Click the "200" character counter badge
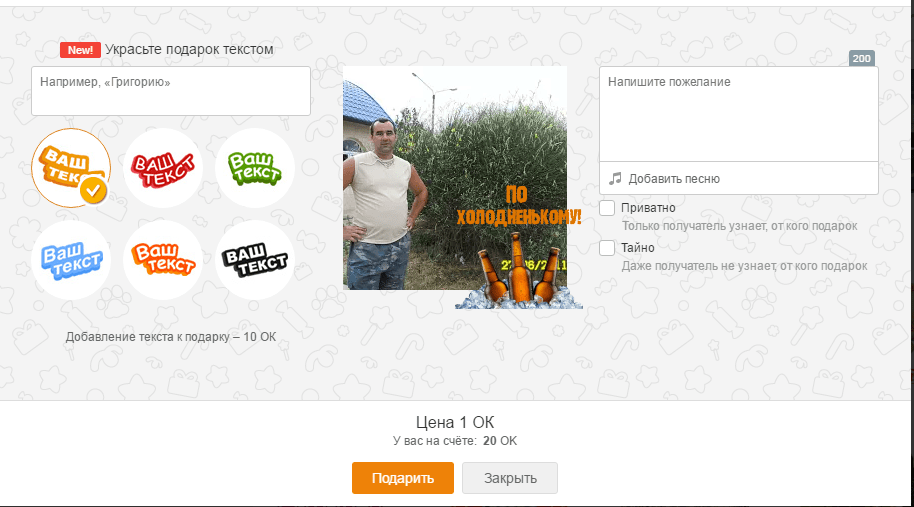The height and width of the screenshot is (507, 914). (x=862, y=58)
